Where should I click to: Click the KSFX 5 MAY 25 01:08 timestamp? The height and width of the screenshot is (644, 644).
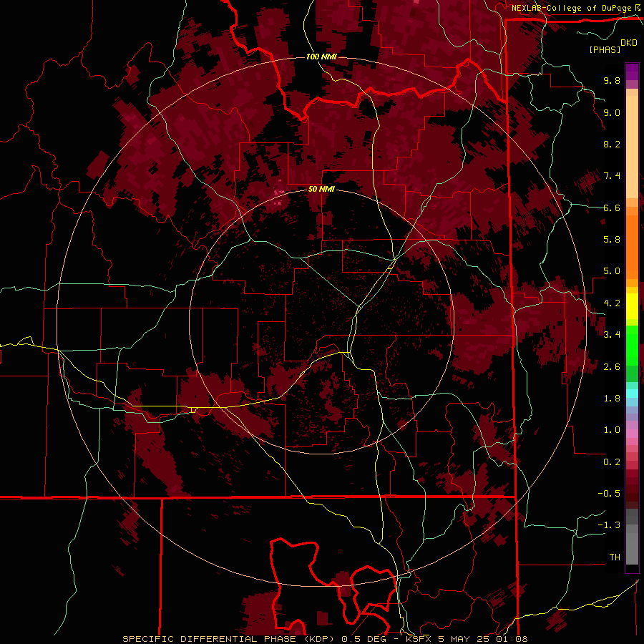(467, 639)
